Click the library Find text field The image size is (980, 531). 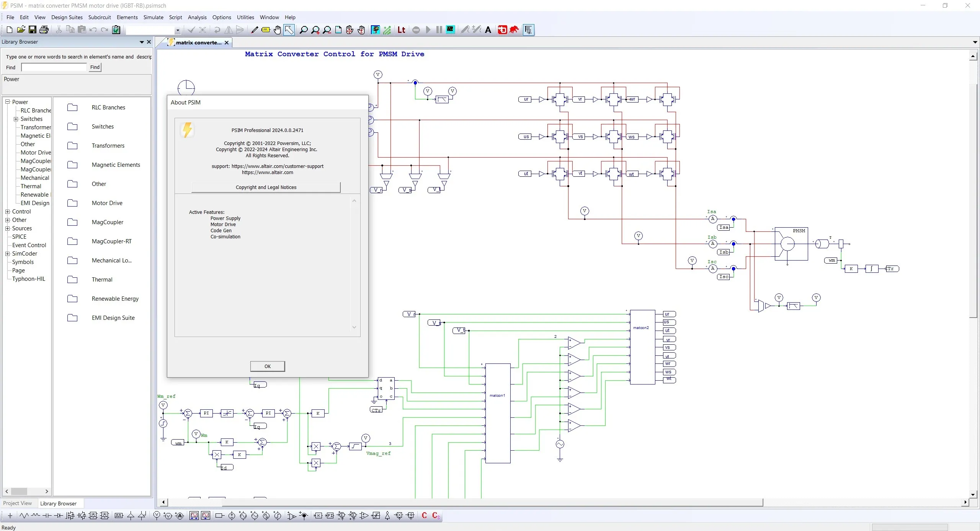coord(54,67)
